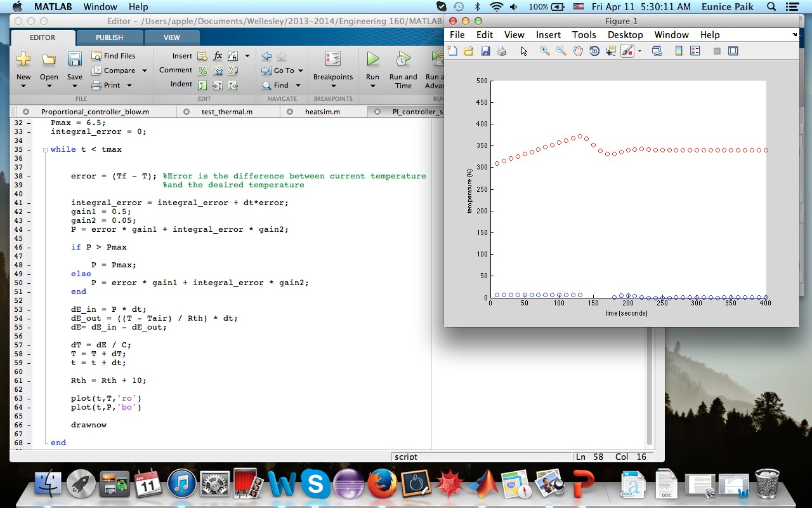The image size is (812, 508).
Task: Switch to the PUBLISH tab
Action: (109, 37)
